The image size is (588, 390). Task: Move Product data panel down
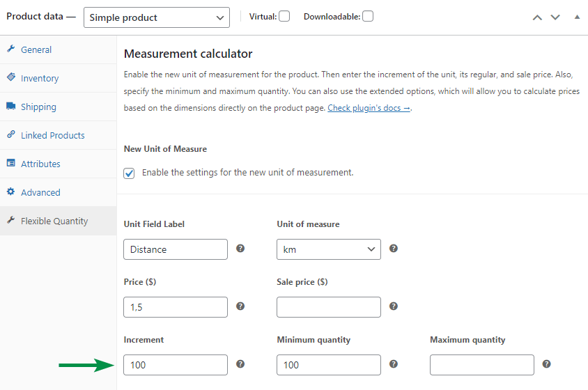pyautogui.click(x=555, y=17)
